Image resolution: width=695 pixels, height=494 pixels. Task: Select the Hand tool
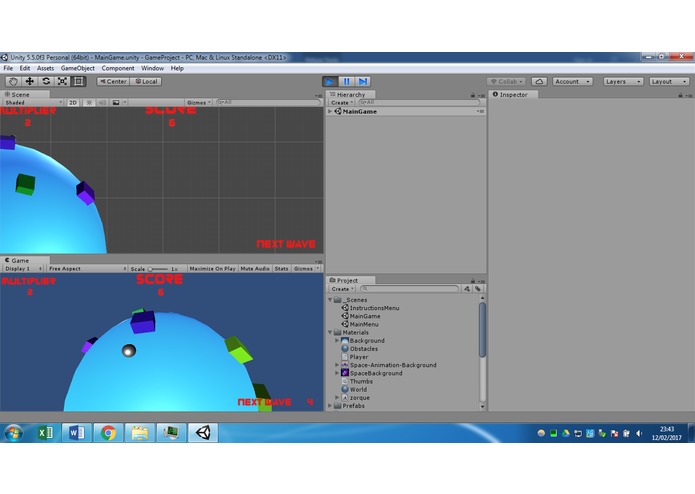[x=13, y=82]
